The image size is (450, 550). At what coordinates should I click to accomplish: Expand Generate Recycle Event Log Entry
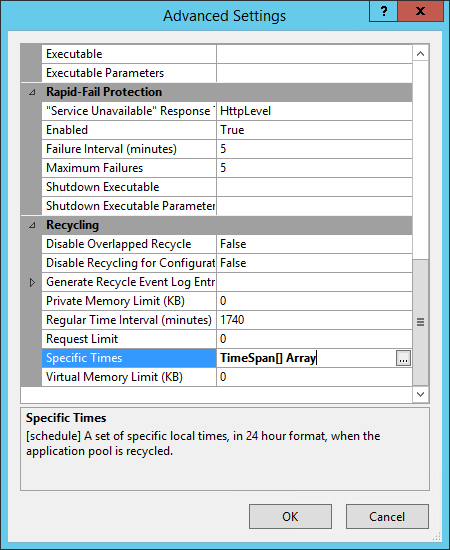coord(32,282)
